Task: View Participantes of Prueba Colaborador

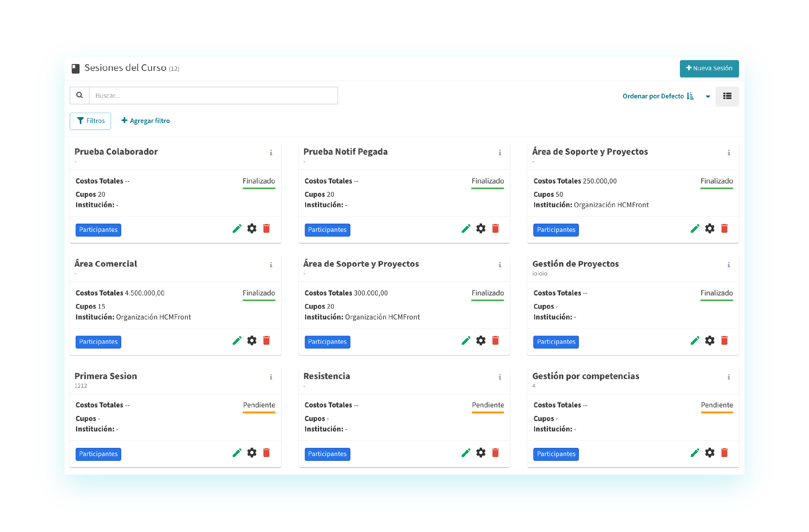Action: pos(98,230)
